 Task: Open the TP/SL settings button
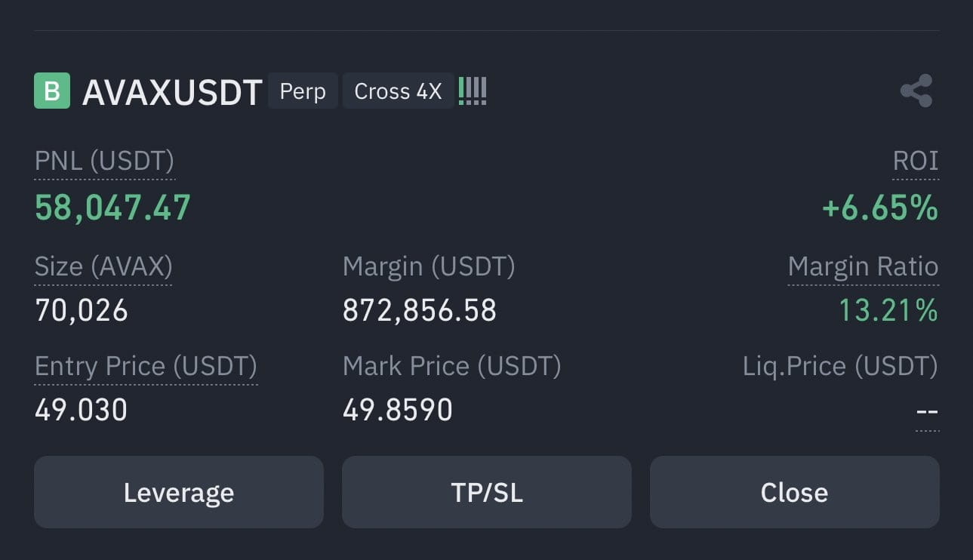pos(487,492)
